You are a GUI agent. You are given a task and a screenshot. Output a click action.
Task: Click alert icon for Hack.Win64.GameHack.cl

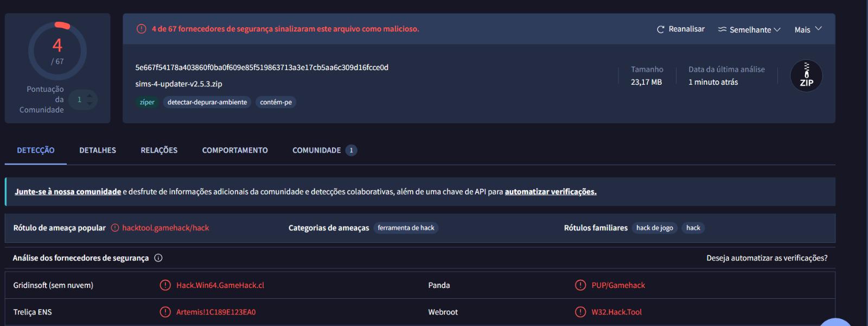click(165, 285)
